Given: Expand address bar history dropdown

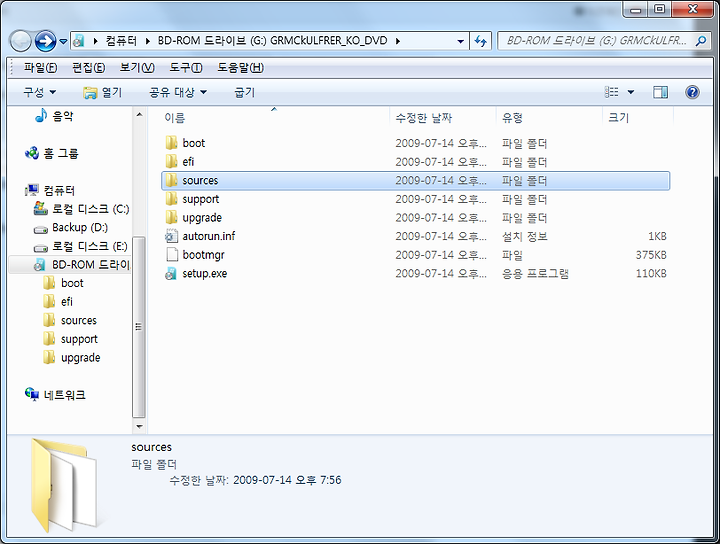Looking at the screenshot, I should click(x=460, y=41).
